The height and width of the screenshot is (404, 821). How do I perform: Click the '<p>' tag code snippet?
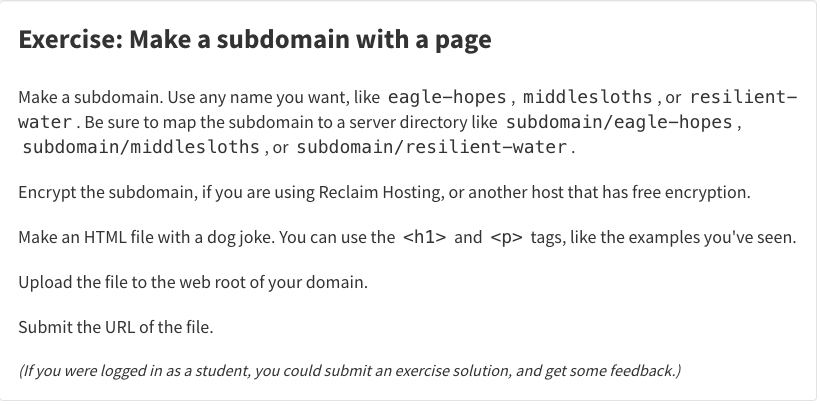[506, 238]
